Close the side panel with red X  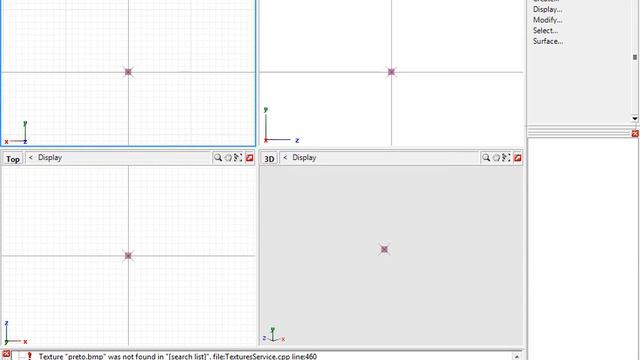pyautogui.click(x=635, y=133)
